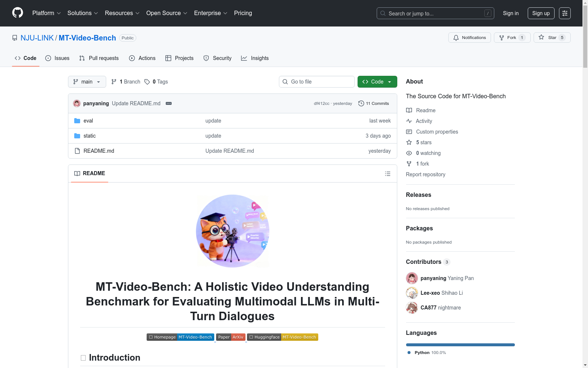Open the GitHub home logo
Image resolution: width=588 pixels, height=368 pixels.
click(x=18, y=13)
